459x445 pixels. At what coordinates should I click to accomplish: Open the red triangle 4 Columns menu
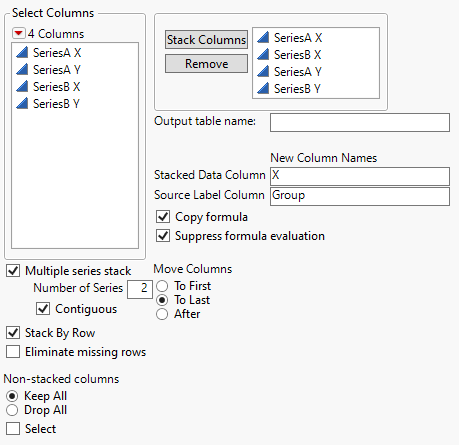[x=18, y=33]
